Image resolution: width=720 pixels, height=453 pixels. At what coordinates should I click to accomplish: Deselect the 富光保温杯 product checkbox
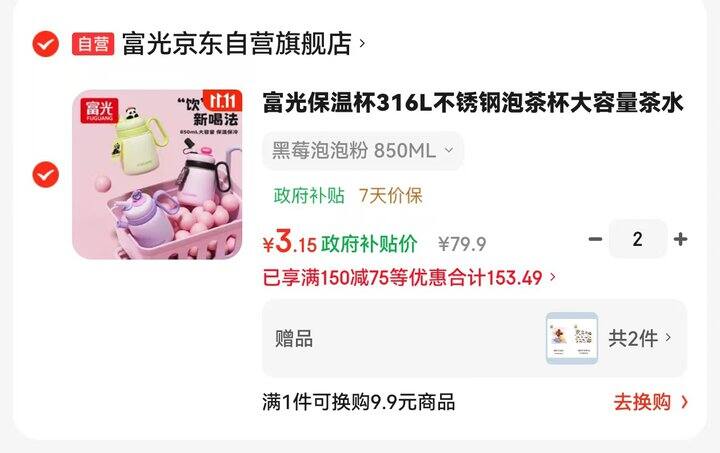click(45, 174)
